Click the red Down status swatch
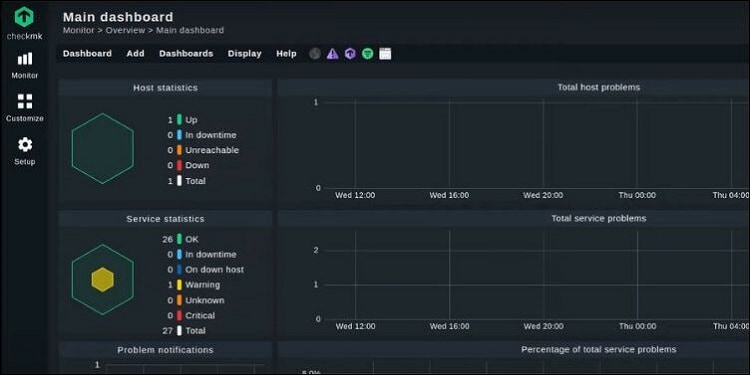The height and width of the screenshot is (375, 750). 179,165
